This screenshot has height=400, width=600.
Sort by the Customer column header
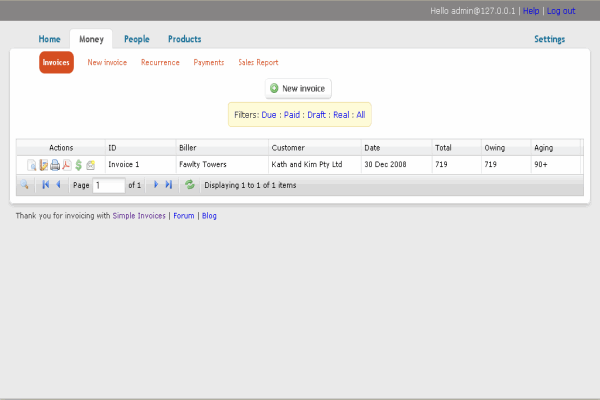[x=315, y=148]
